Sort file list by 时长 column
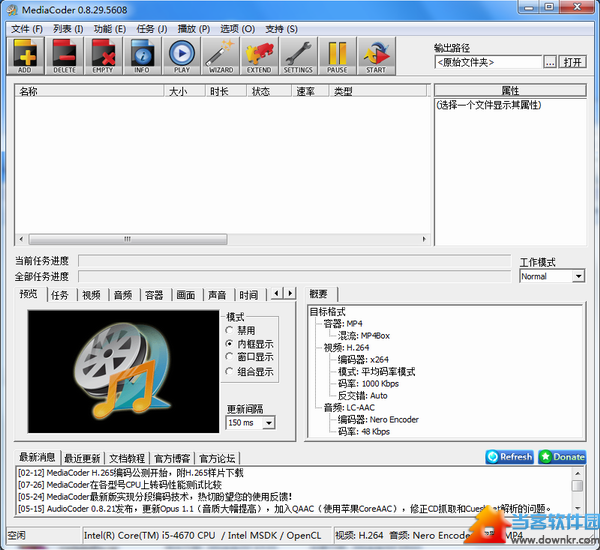The image size is (600, 550). [225, 91]
